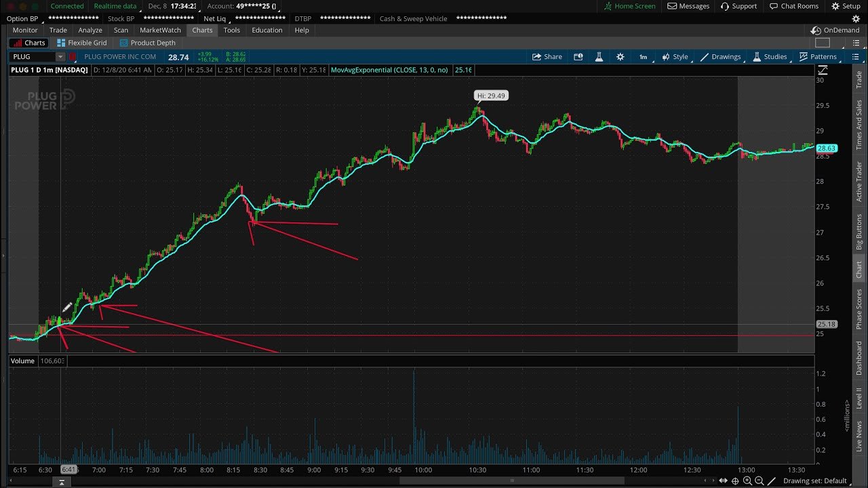This screenshot has height=488, width=868.
Task: Click the Share button
Action: 547,57
